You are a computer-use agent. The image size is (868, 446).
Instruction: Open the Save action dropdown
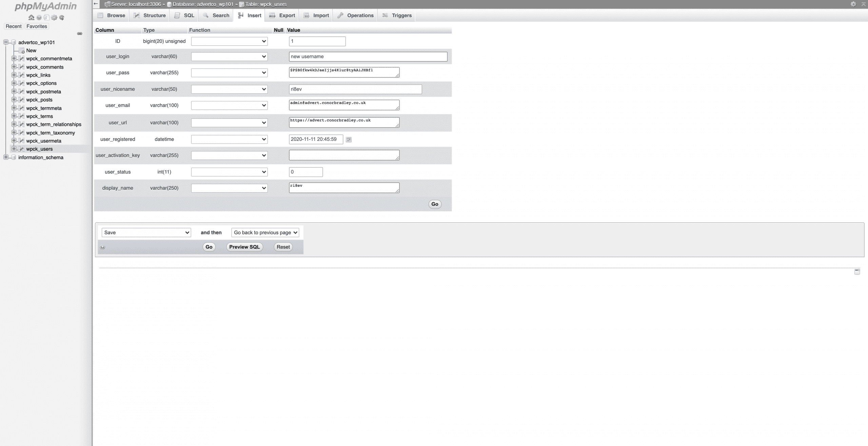tap(146, 233)
